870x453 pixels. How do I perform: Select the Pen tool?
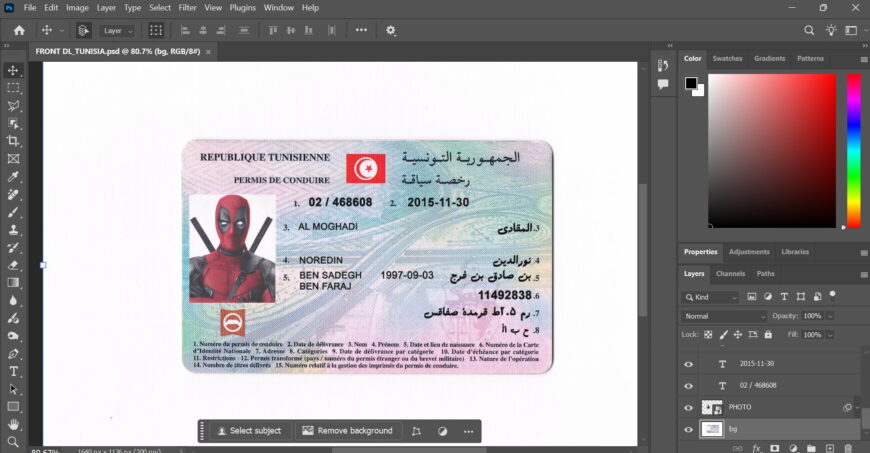(x=13, y=354)
